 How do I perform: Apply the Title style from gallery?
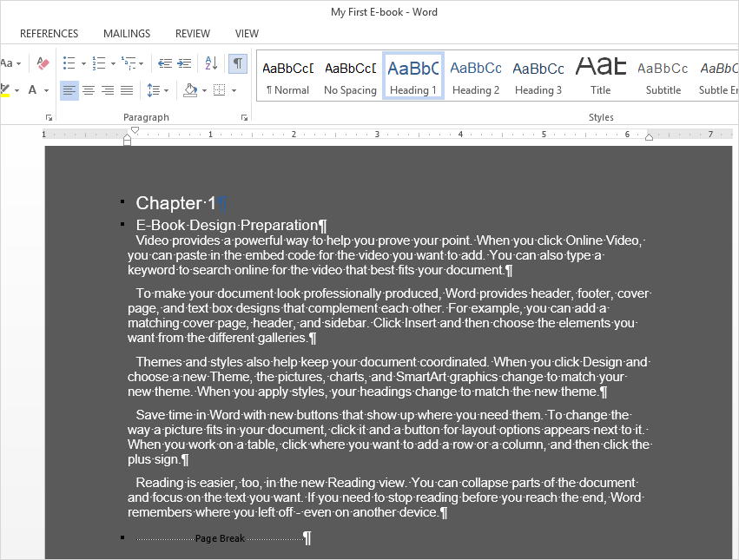[601, 76]
